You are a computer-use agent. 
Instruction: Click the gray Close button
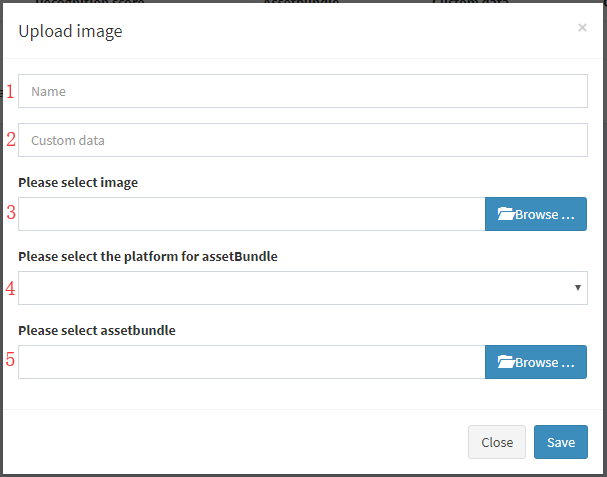(x=497, y=442)
